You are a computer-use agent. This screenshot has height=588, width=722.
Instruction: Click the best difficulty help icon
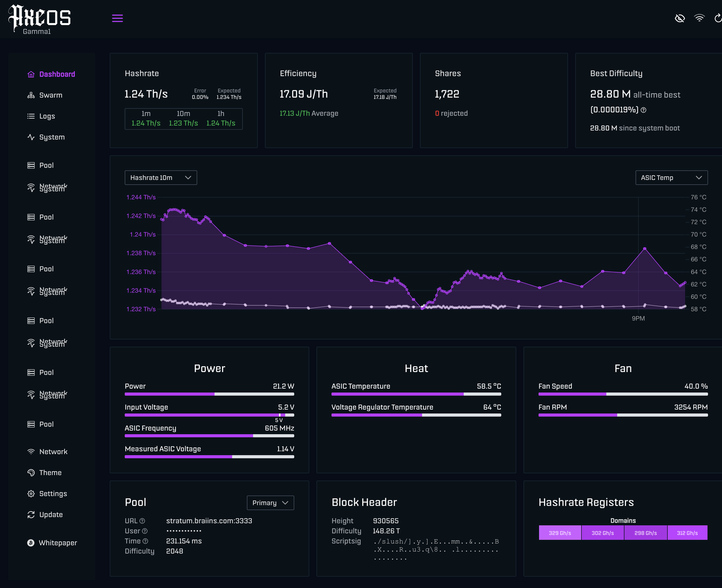click(643, 110)
